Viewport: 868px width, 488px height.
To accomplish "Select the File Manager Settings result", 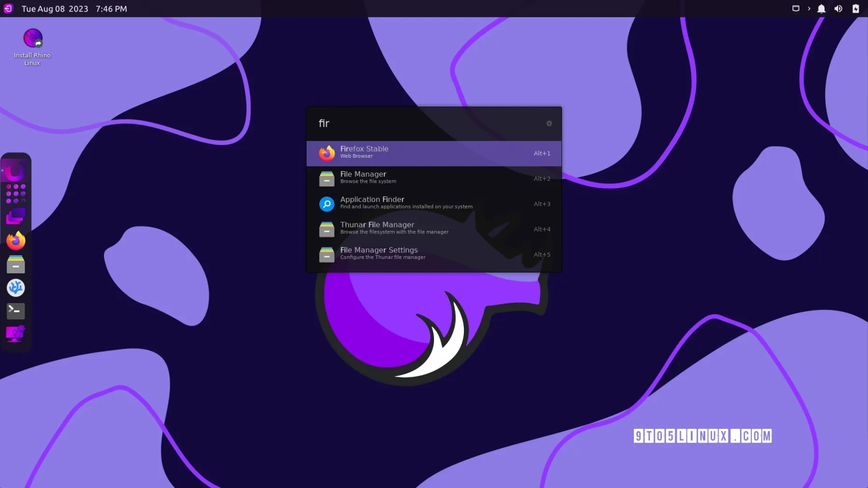I will pos(434,254).
